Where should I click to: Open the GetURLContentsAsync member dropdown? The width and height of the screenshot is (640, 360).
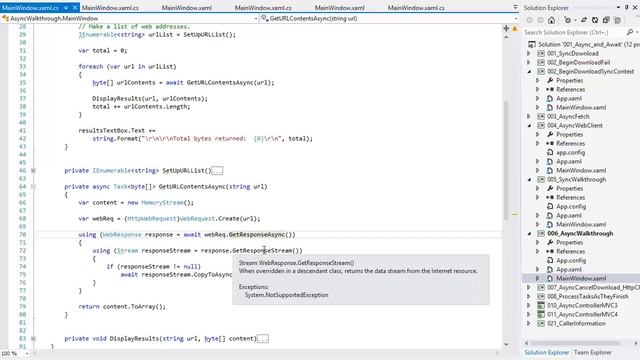tap(515, 18)
